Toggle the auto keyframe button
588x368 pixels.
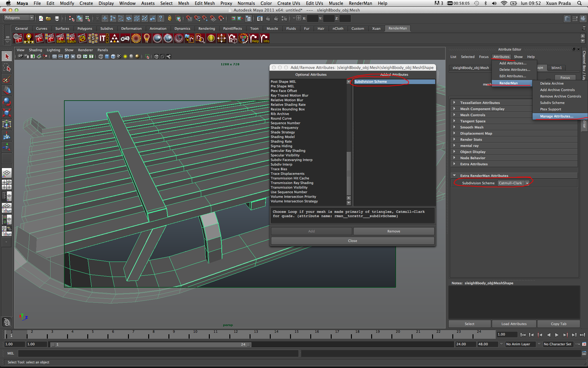[578, 344]
